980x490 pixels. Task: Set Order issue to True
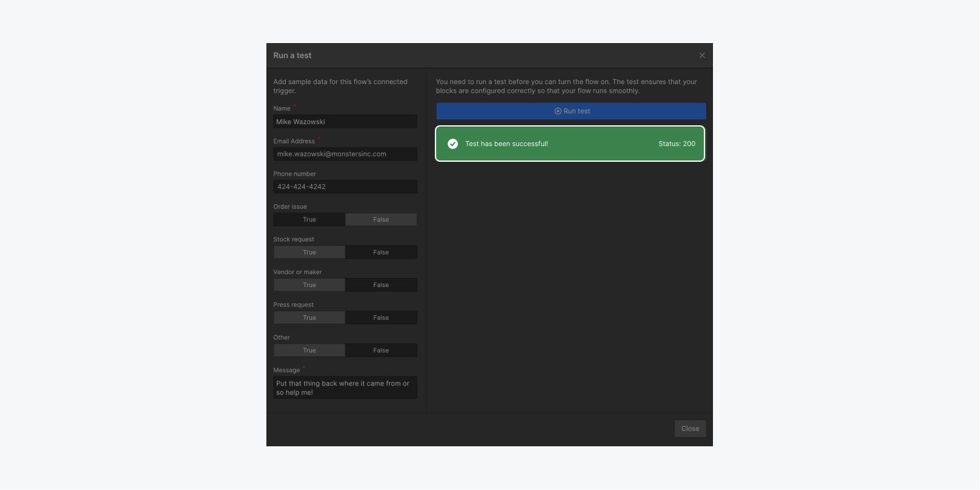309,220
